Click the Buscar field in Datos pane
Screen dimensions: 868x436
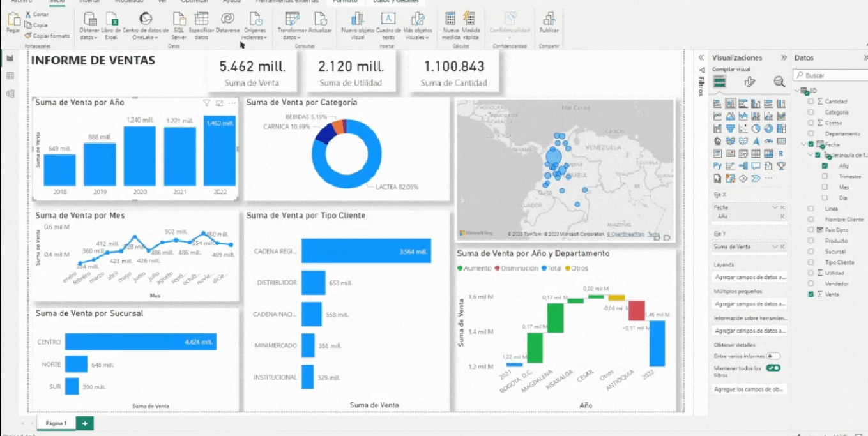pos(830,75)
